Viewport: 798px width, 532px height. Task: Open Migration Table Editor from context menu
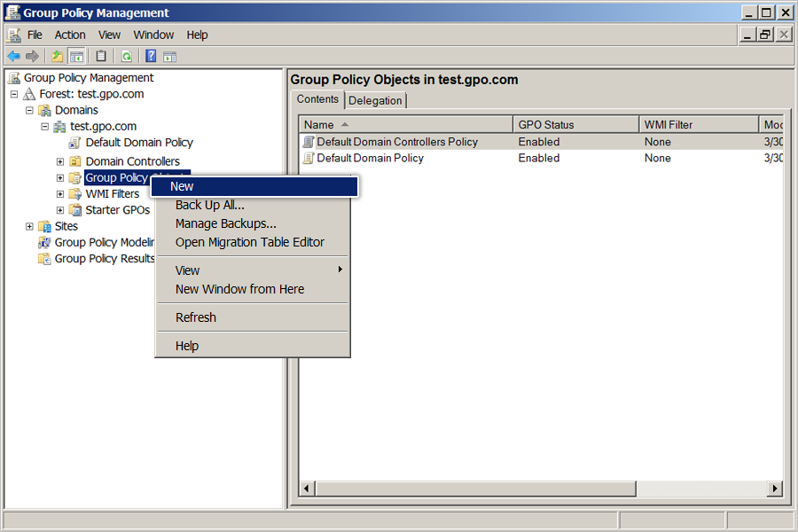pos(253,242)
